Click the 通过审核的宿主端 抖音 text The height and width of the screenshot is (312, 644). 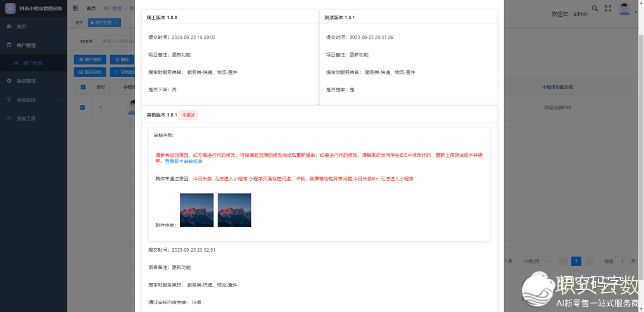click(175, 302)
